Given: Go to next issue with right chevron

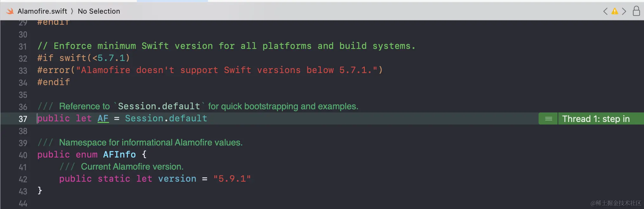Looking at the screenshot, I should click(x=624, y=11).
